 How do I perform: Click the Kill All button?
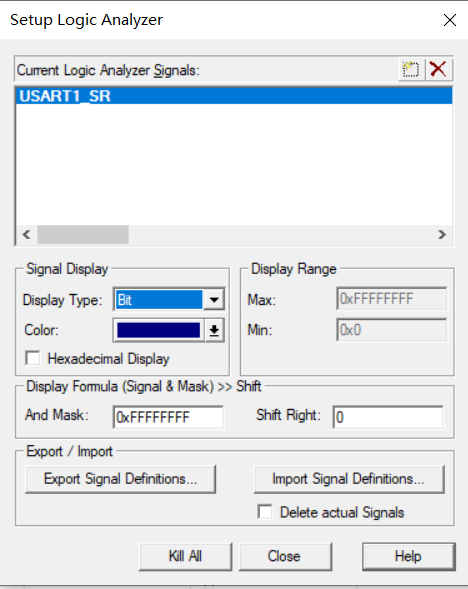coord(185,556)
